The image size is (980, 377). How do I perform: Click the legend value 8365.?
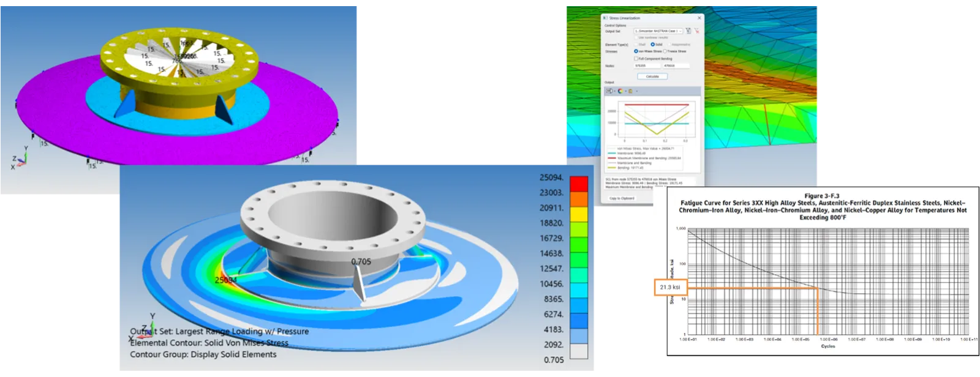554,299
